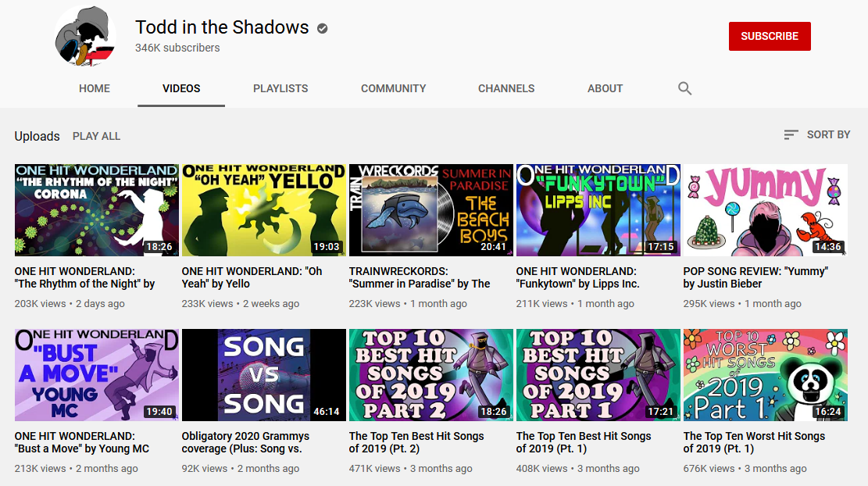
Task: Click the 'Uploads' heading
Action: [x=37, y=136]
